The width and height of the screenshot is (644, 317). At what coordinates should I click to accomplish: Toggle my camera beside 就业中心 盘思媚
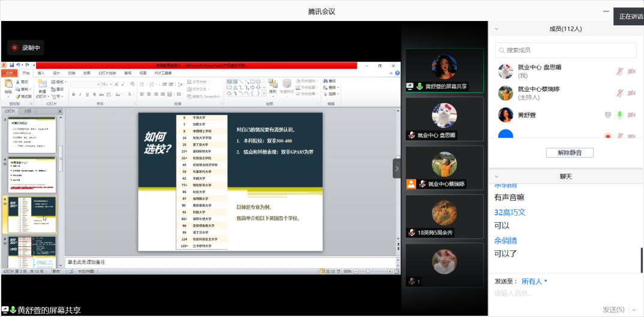click(x=631, y=71)
